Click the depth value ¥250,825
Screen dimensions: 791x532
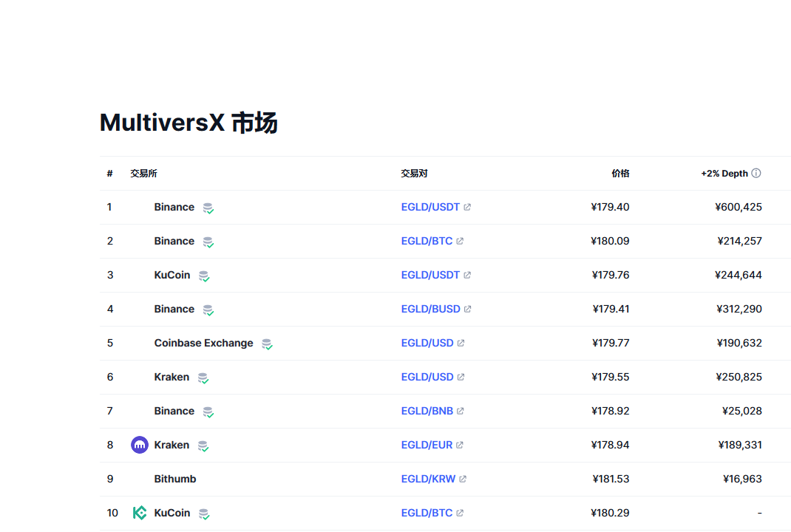(x=739, y=377)
